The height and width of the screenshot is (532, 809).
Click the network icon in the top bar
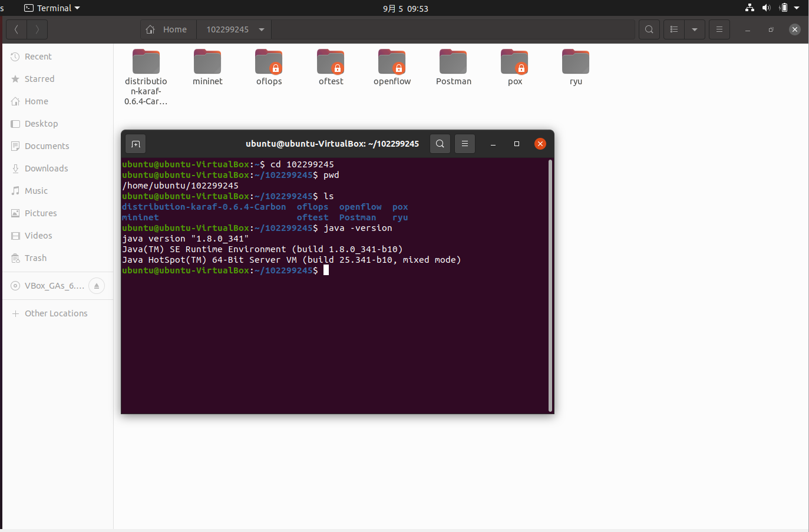(749, 8)
